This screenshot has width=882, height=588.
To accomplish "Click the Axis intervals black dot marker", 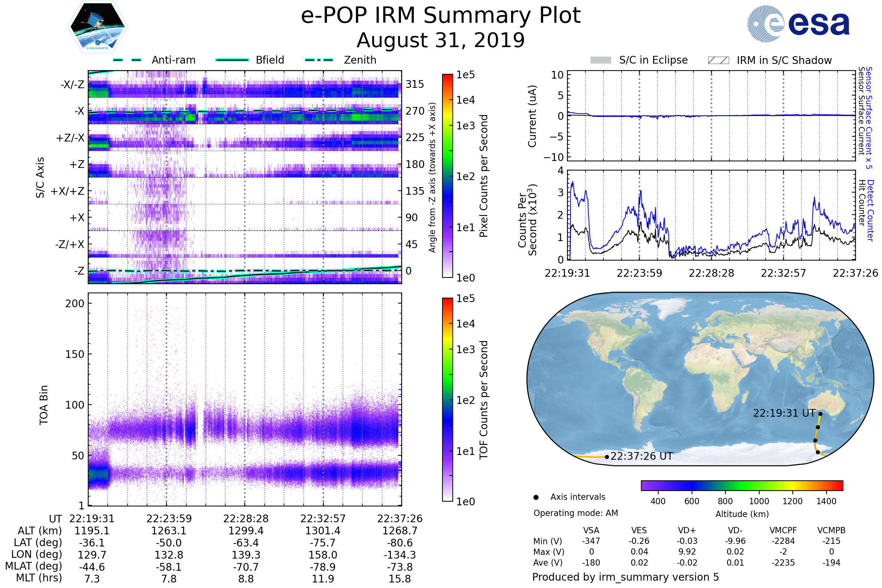I will point(536,497).
